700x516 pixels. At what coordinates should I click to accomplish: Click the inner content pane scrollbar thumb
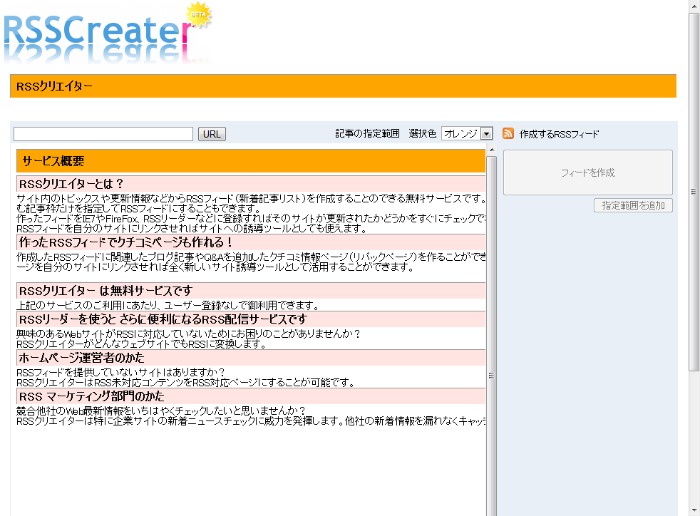492,335
